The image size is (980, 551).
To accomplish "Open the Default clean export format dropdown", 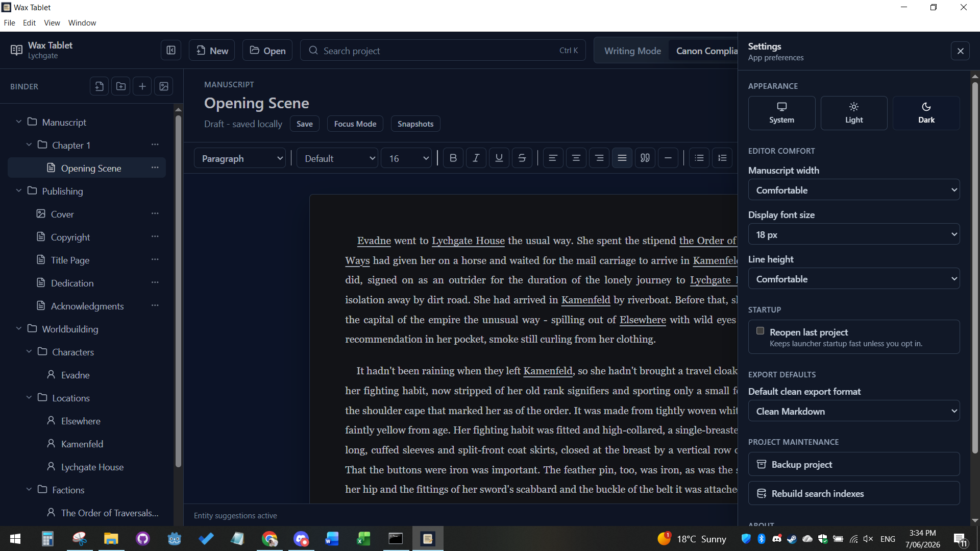I will [854, 411].
